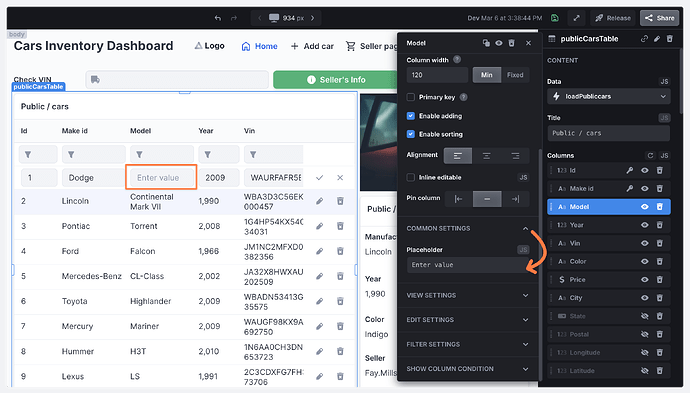690x393 pixels.
Task: Uncheck Enable sorting checkbox
Action: [411, 134]
